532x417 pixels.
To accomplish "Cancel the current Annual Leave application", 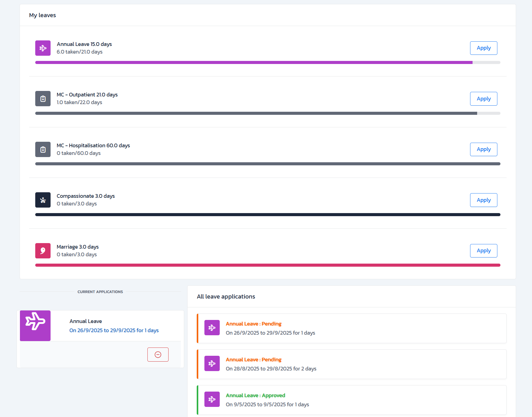I will click(x=158, y=355).
